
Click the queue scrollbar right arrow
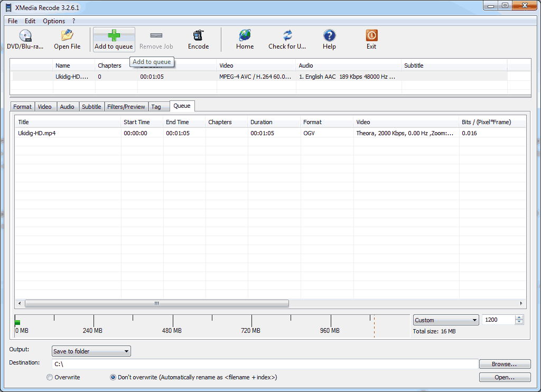(x=521, y=303)
